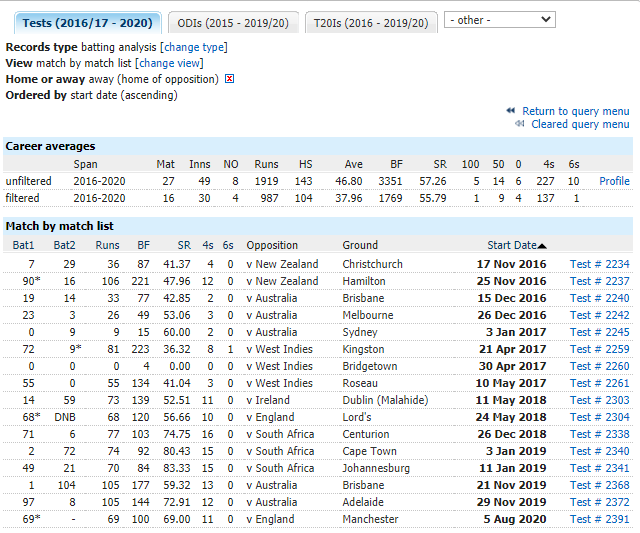
Task: Sort by the Ground column header
Action: [360, 245]
